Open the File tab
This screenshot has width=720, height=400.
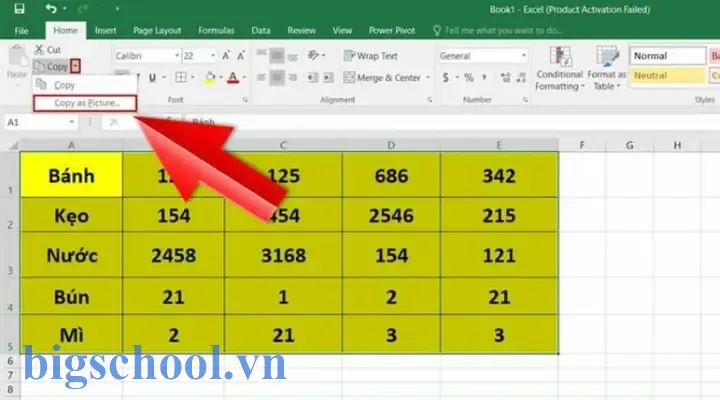(21, 30)
